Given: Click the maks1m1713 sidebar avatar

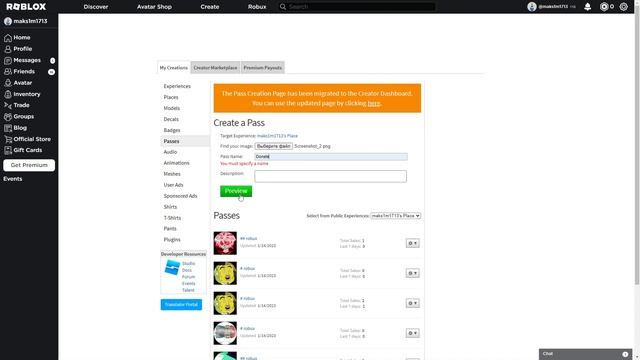Looking at the screenshot, I should (x=8, y=21).
